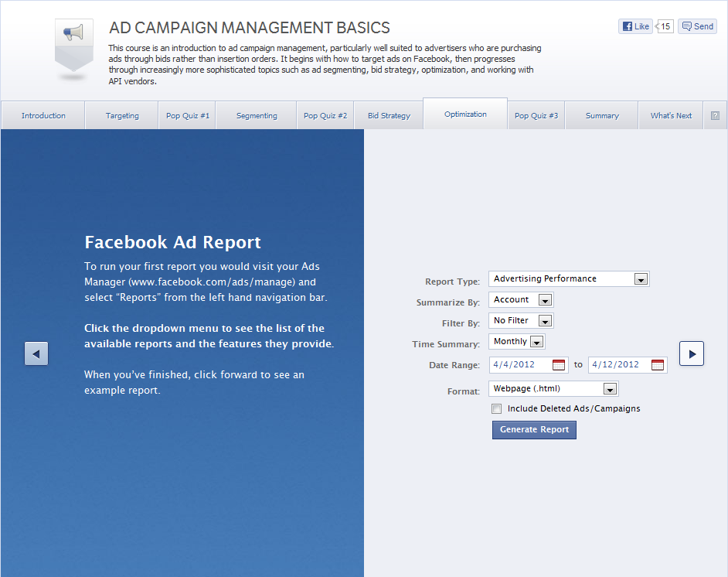728x577 pixels.
Task: Switch to the Targeting tab
Action: pyautogui.click(x=122, y=115)
